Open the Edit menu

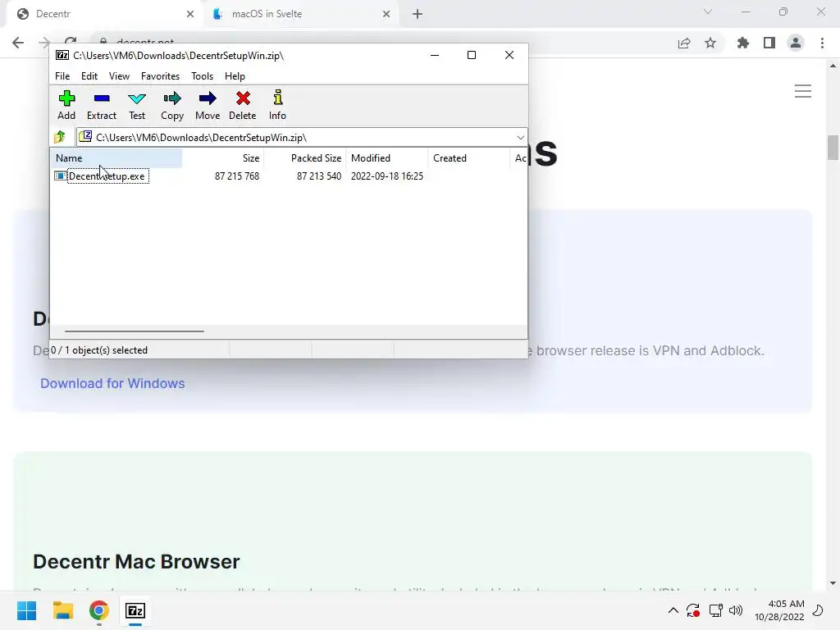(89, 76)
